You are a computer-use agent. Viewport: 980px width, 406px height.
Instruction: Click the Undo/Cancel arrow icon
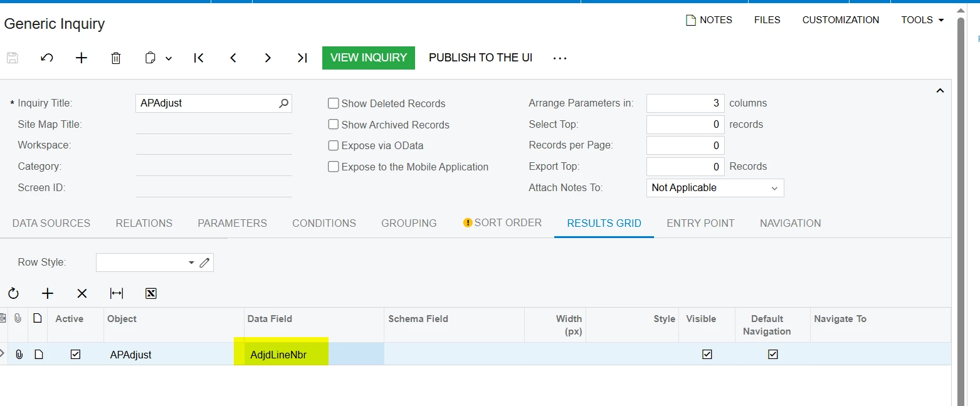47,58
